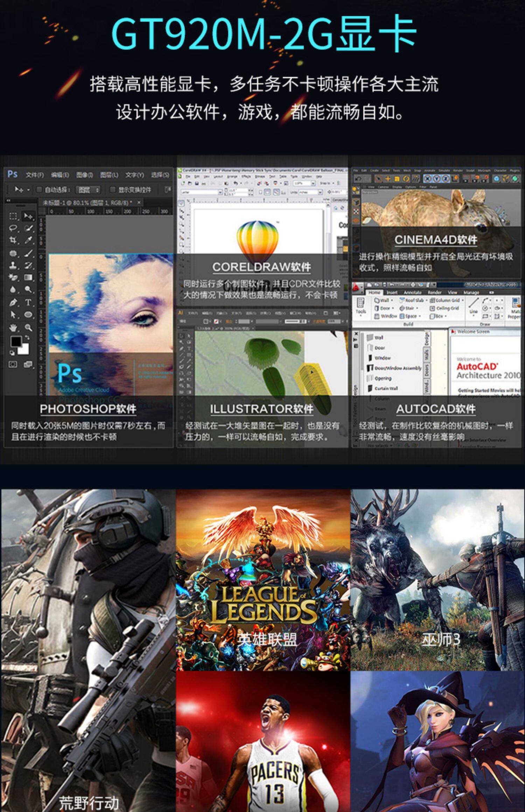Select the Dodge tool in Photoshop
Viewport: 525px width, 812px height.
[28, 289]
